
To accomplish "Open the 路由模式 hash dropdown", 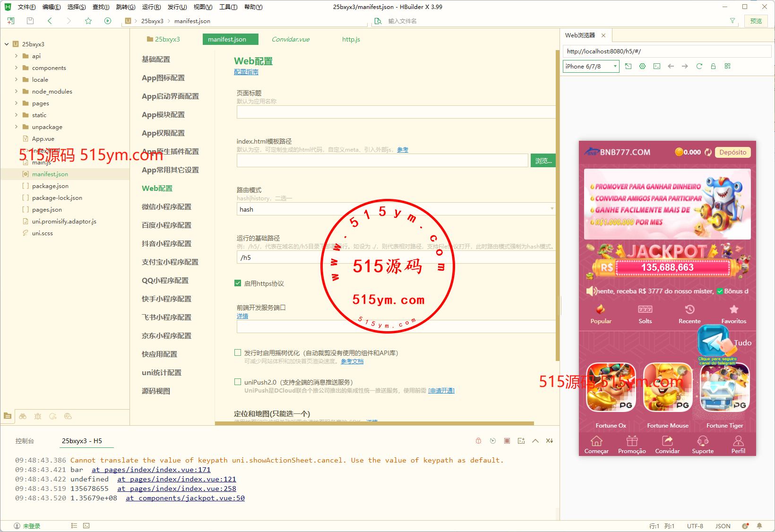I will pyautogui.click(x=395, y=209).
